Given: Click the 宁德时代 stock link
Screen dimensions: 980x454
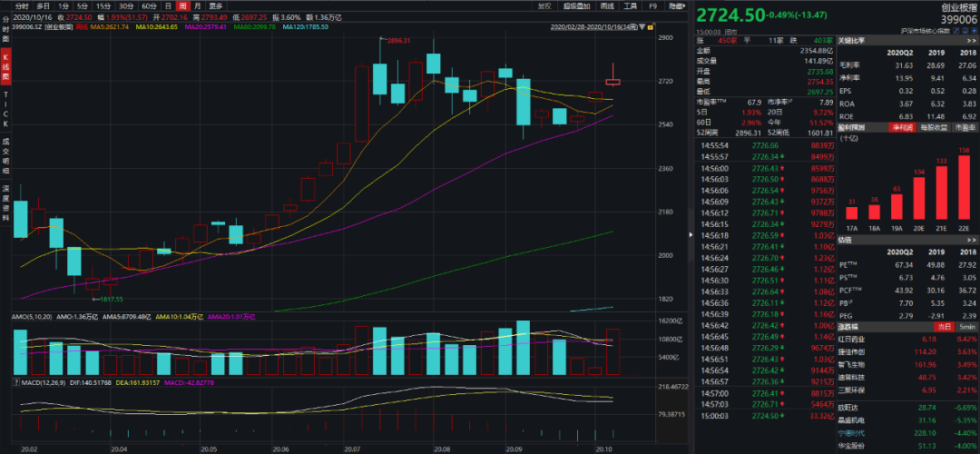Looking at the screenshot, I should (x=853, y=433).
